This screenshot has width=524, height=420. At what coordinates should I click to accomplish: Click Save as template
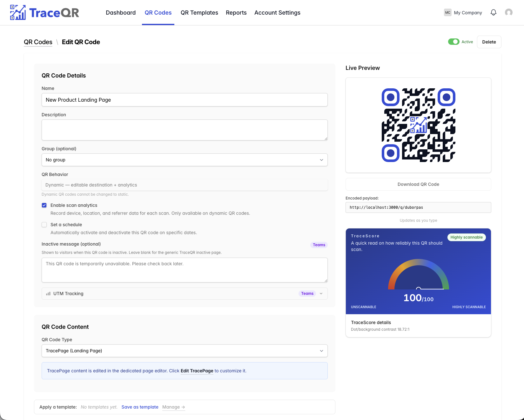coord(140,407)
